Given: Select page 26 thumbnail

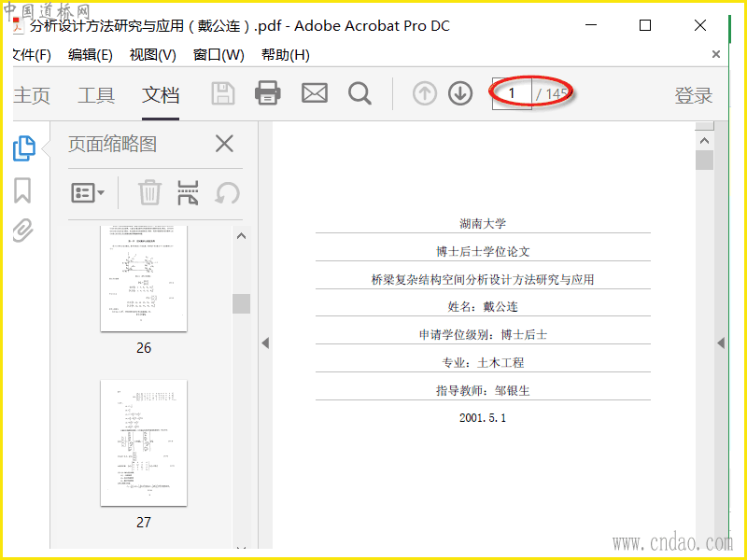Looking at the screenshot, I should pos(144,278).
